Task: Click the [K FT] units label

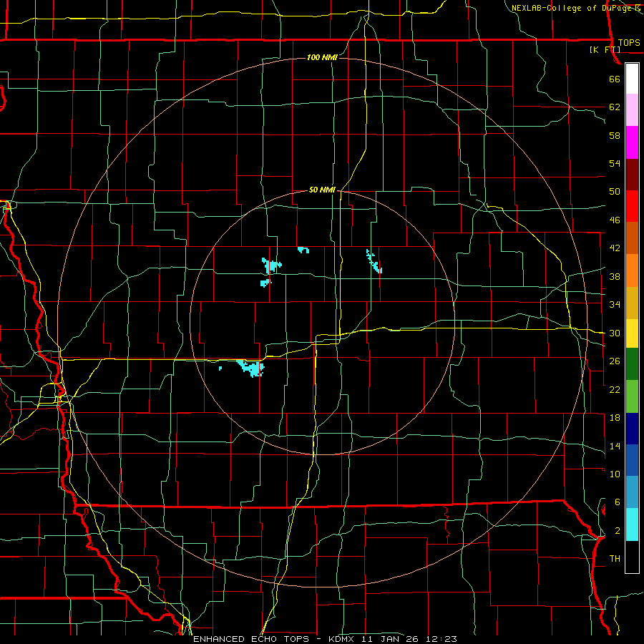Action: point(605,50)
